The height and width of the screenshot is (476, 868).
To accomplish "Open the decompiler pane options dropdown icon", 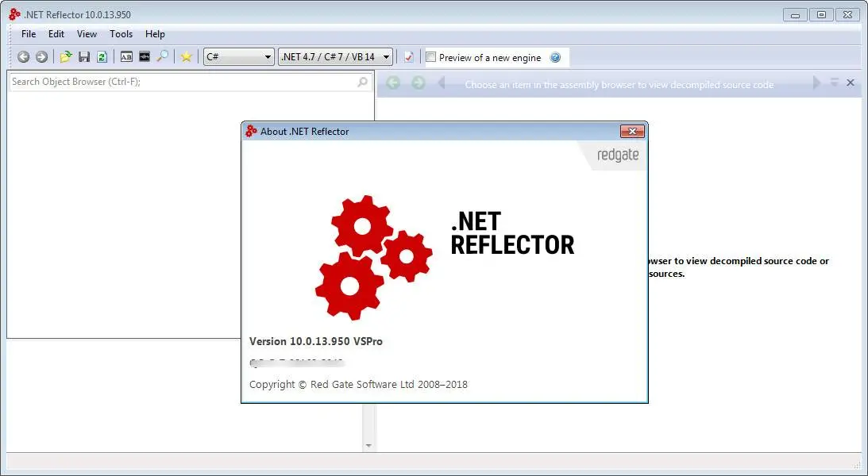I will pos(834,83).
